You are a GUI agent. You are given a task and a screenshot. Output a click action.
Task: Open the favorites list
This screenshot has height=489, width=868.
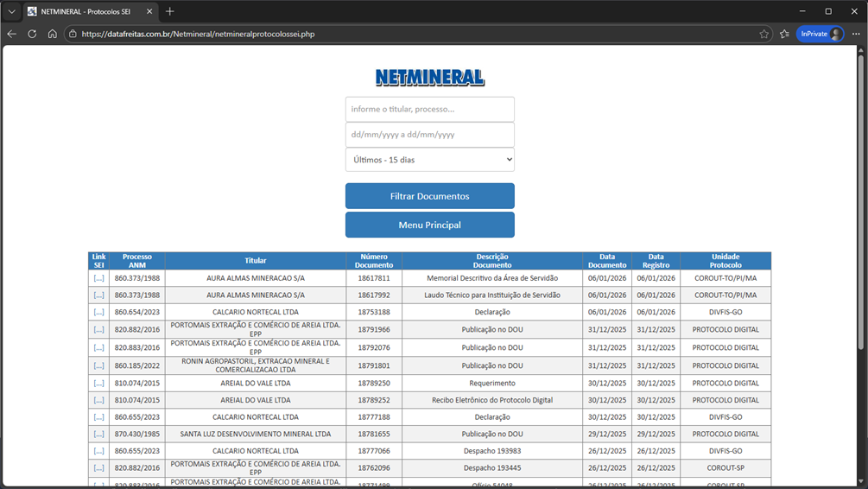tap(784, 34)
